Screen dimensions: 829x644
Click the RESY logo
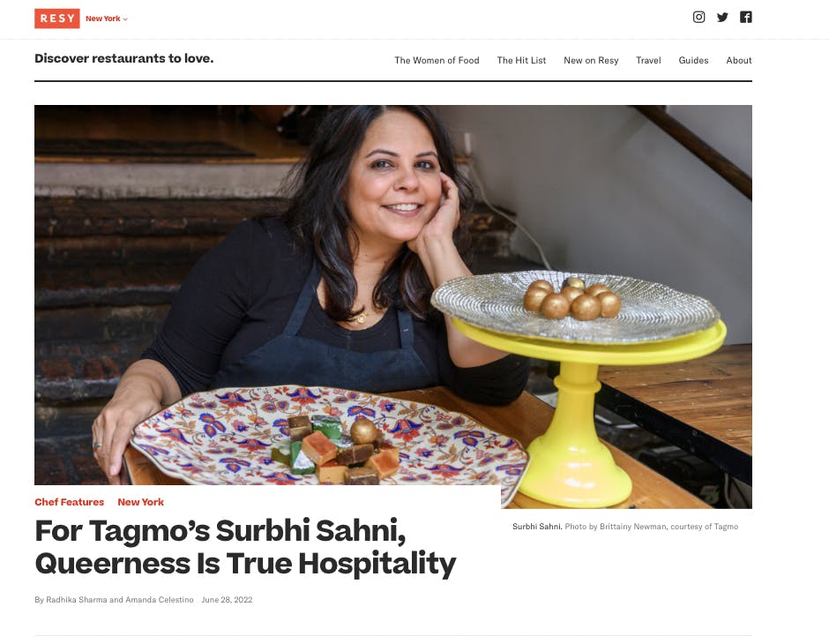coord(57,19)
